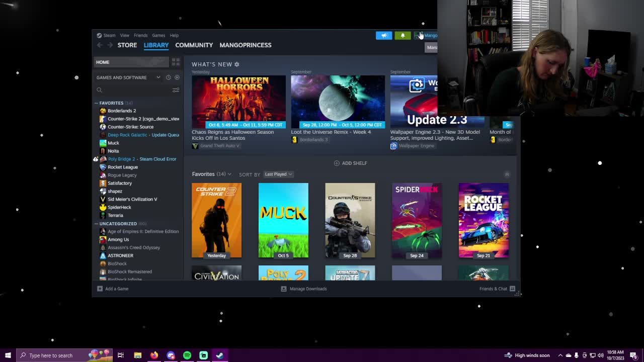644x362 pixels.
Task: Click the High winds soon weather widget
Action: tap(527, 355)
